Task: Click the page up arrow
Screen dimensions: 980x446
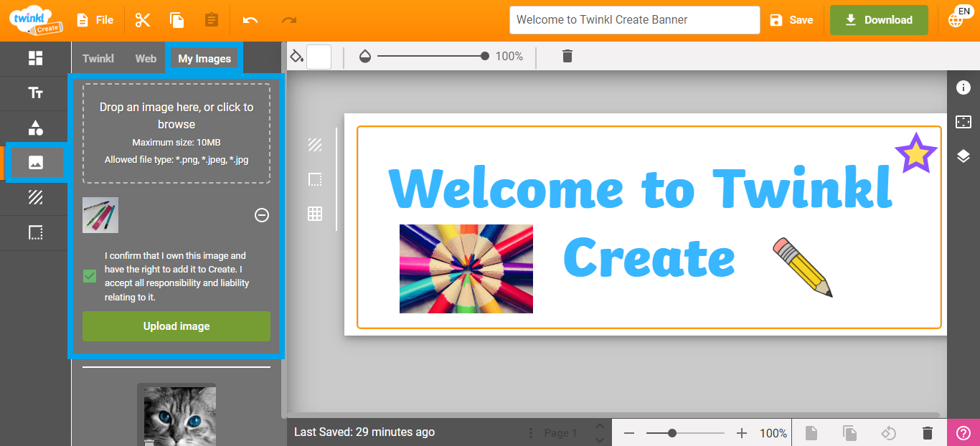Action: point(599,427)
